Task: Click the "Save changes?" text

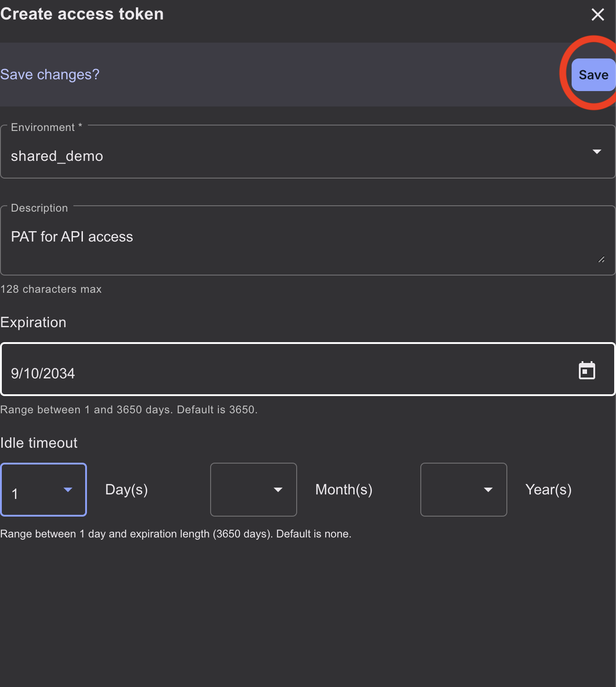Action: pyautogui.click(x=50, y=74)
